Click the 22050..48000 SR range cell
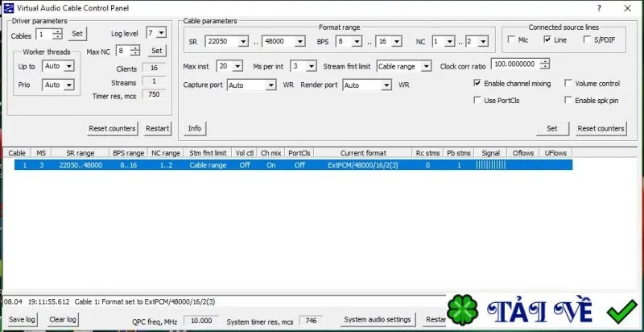The width and height of the screenshot is (644, 332). point(80,165)
